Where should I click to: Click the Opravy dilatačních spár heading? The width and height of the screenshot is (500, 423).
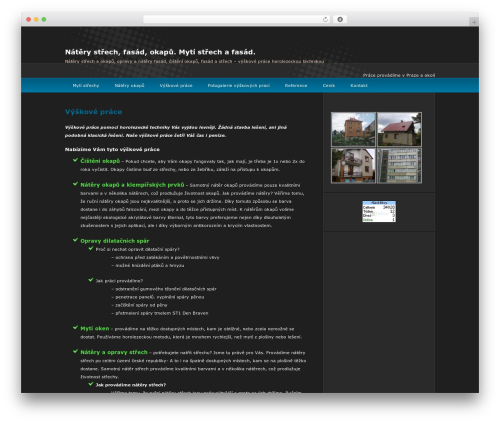pyautogui.click(x=115, y=241)
